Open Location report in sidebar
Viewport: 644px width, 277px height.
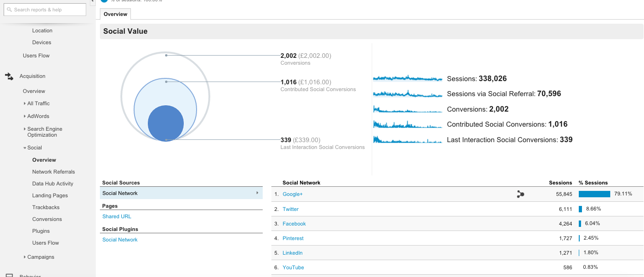coord(42,31)
